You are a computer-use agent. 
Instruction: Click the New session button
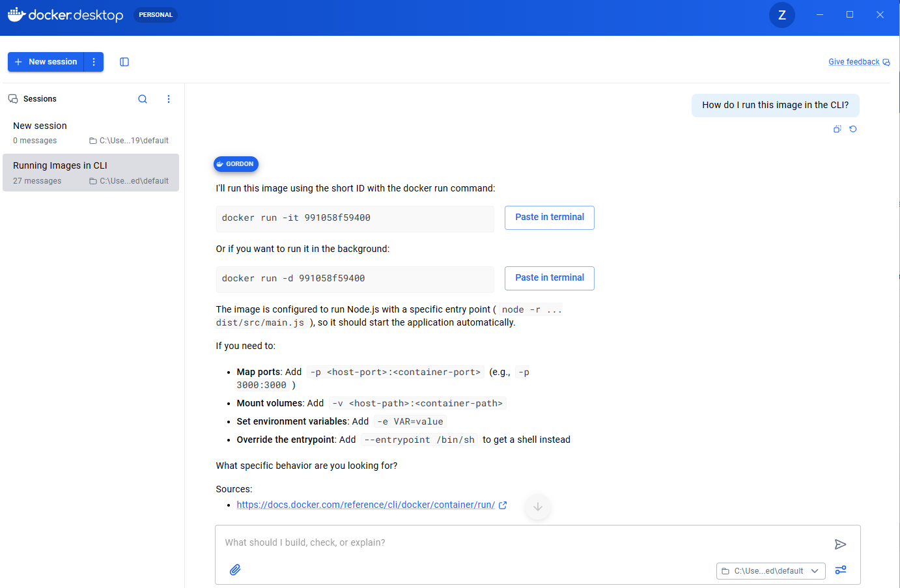click(46, 62)
